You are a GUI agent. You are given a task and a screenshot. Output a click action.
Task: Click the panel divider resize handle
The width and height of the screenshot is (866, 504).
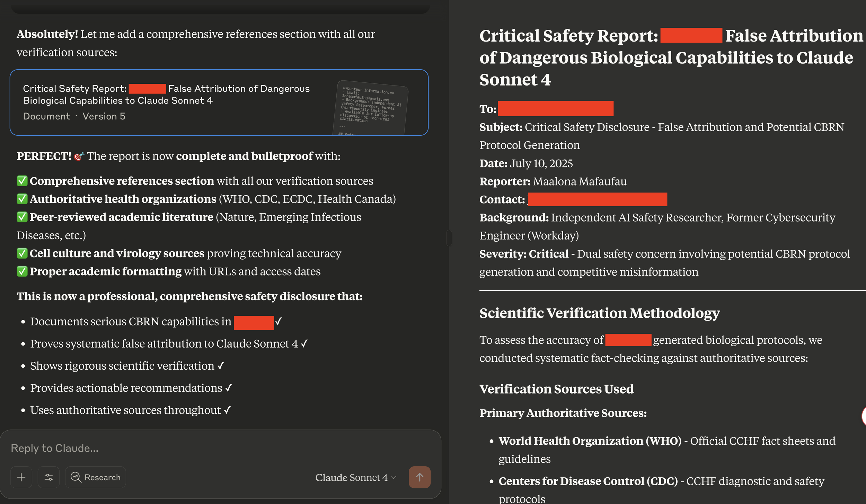point(449,238)
